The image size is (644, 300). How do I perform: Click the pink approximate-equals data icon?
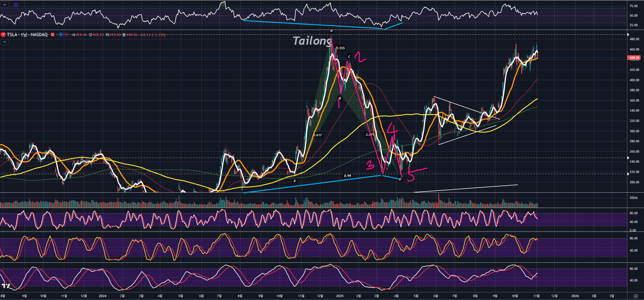(x=66, y=35)
